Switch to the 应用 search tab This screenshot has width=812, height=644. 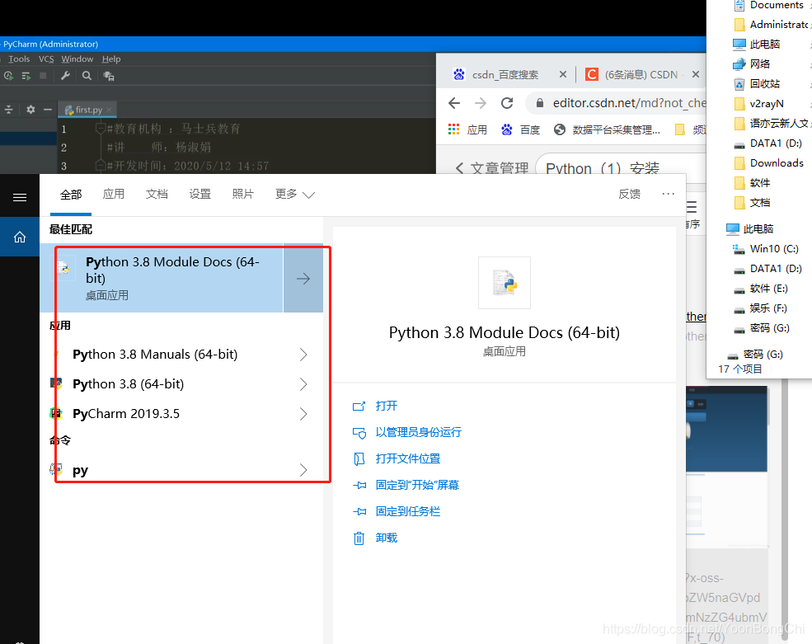[x=114, y=194]
